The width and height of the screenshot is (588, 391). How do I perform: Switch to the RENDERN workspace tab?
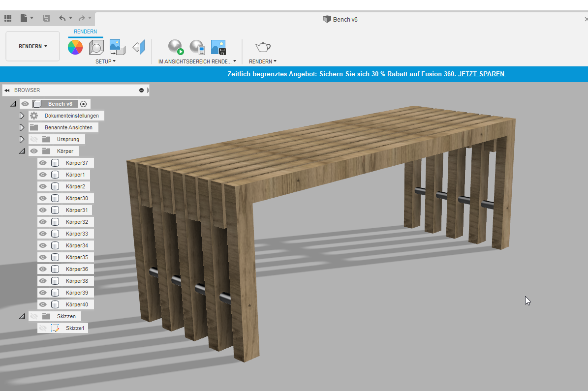(x=85, y=31)
